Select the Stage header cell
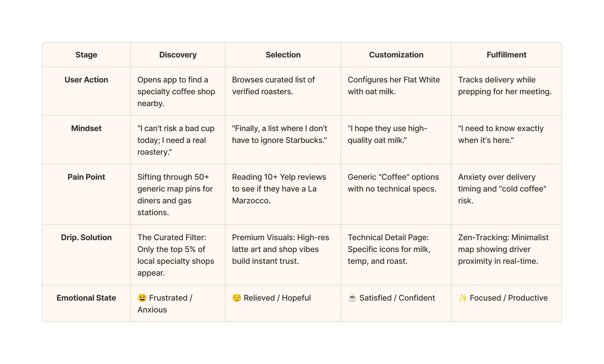 [86, 55]
